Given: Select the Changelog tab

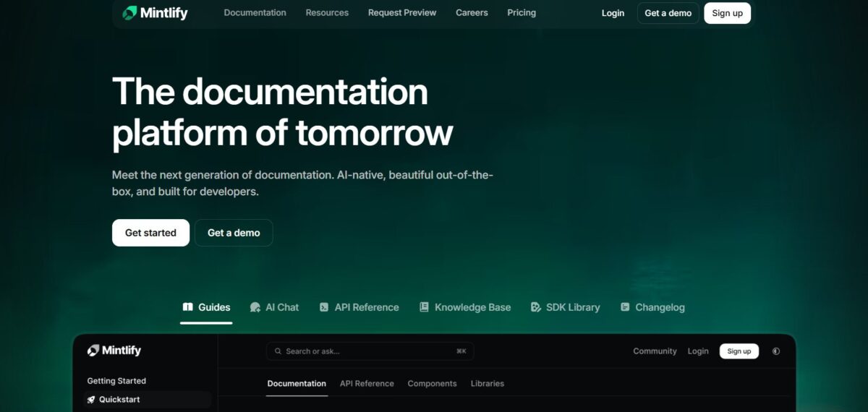Looking at the screenshot, I should tap(652, 307).
